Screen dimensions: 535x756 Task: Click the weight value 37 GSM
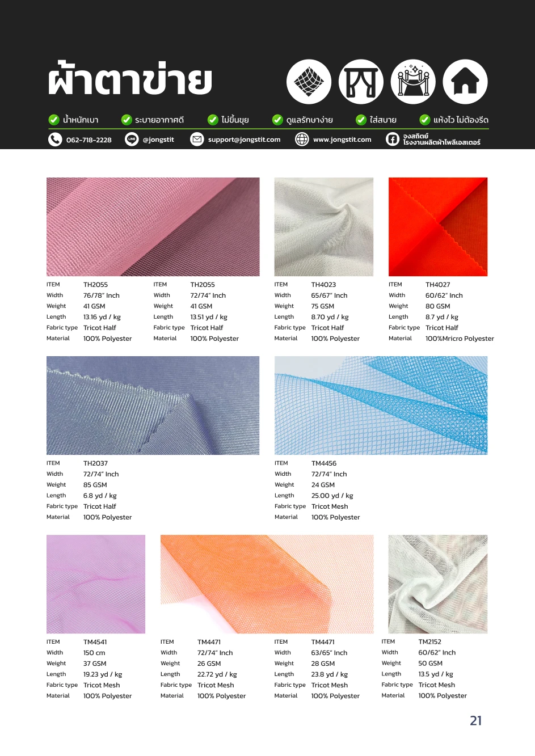coord(95,664)
